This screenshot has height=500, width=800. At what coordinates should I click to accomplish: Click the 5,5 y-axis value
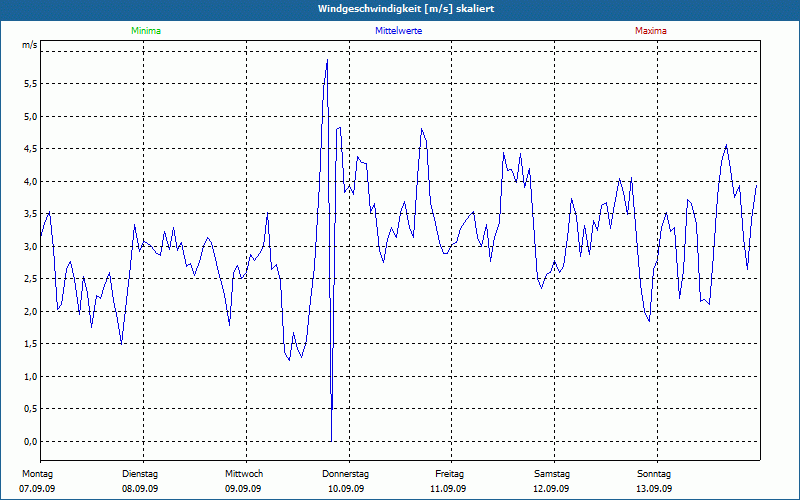click(31, 84)
